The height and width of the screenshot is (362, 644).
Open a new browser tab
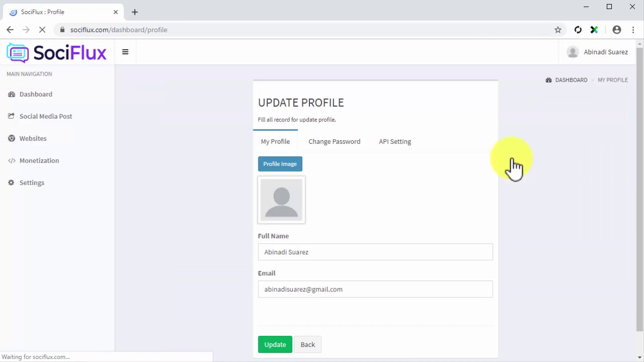tap(135, 12)
